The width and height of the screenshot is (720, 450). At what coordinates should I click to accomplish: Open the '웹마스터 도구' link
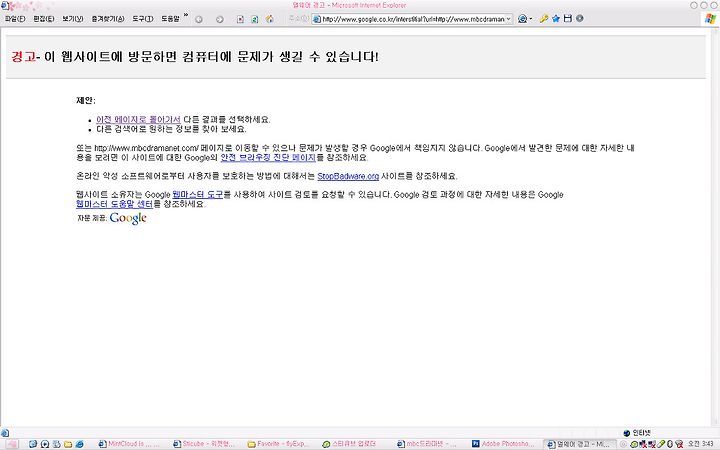pos(198,195)
